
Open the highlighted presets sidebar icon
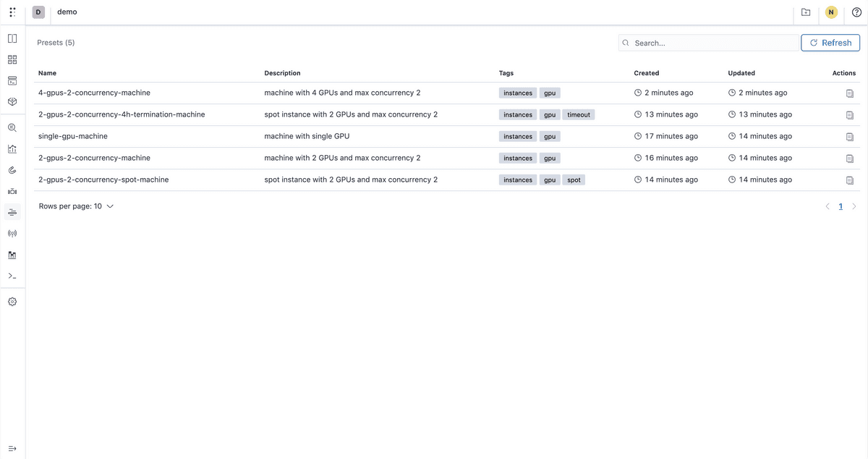(12, 212)
